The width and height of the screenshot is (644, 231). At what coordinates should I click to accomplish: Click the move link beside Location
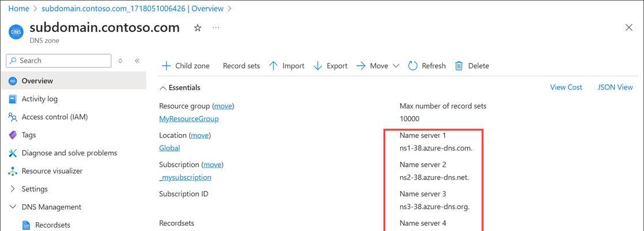pyautogui.click(x=199, y=135)
